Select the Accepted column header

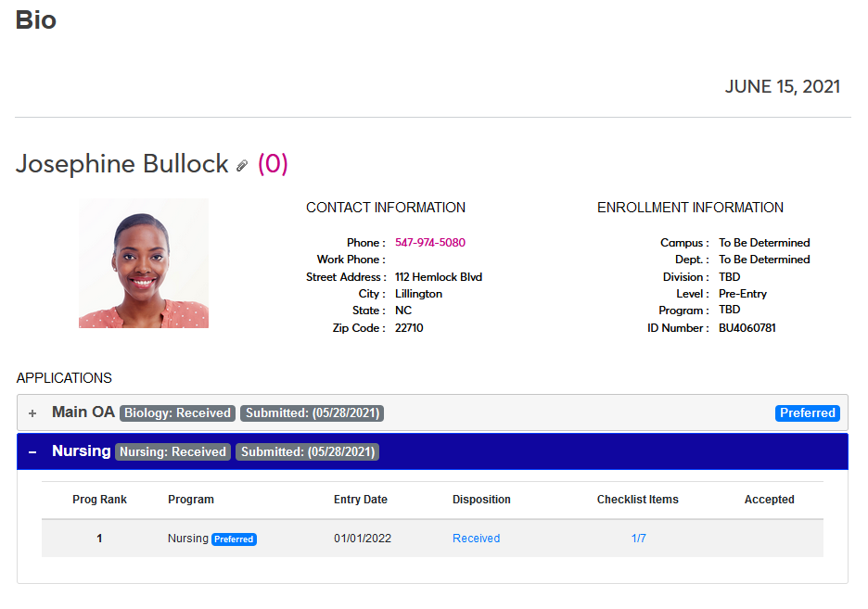(769, 499)
